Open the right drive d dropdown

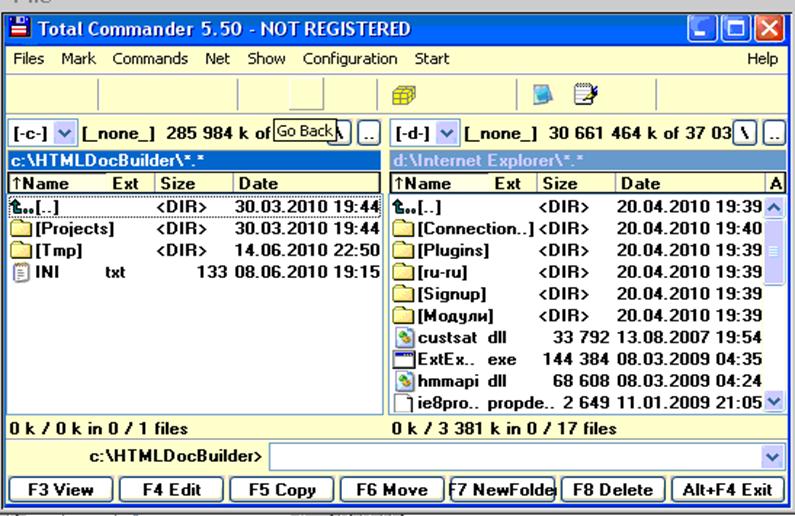(447, 134)
